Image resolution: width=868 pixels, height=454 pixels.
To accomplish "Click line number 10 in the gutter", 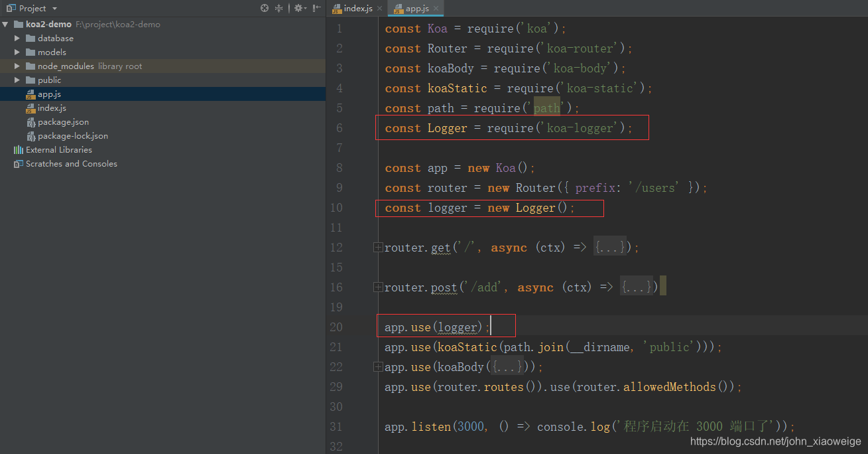I will pos(336,208).
